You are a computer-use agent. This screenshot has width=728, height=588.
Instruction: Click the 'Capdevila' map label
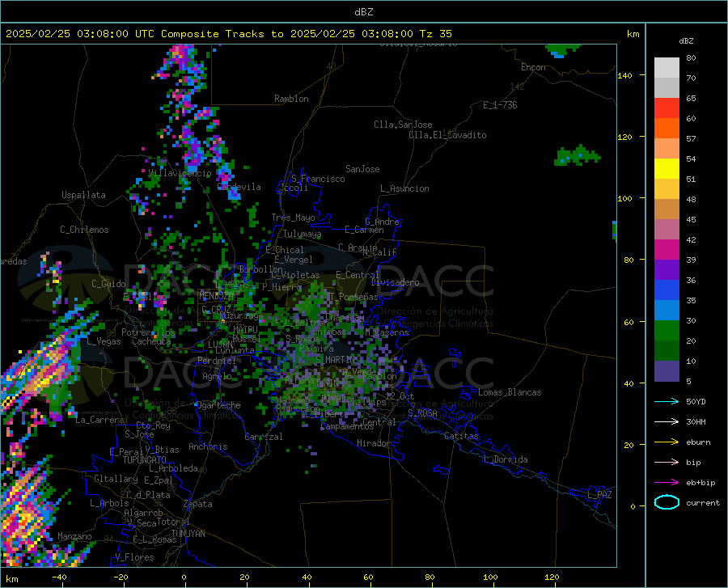pos(239,187)
